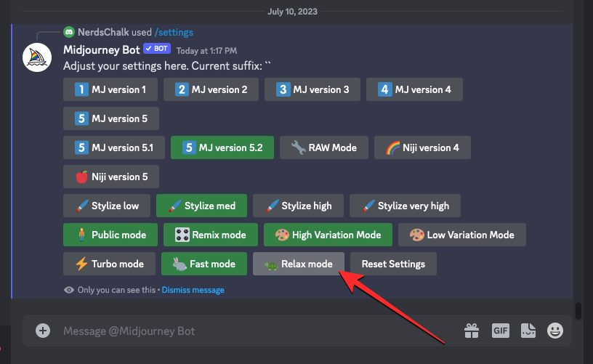Click the NerdsChalk username
This screenshot has width=593, height=364.
click(103, 33)
